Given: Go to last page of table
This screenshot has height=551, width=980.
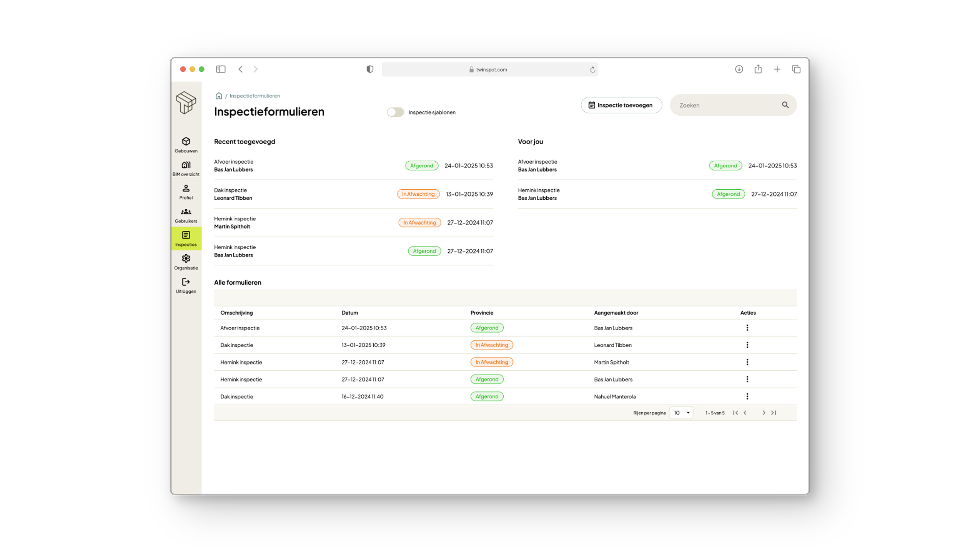Looking at the screenshot, I should coord(773,413).
